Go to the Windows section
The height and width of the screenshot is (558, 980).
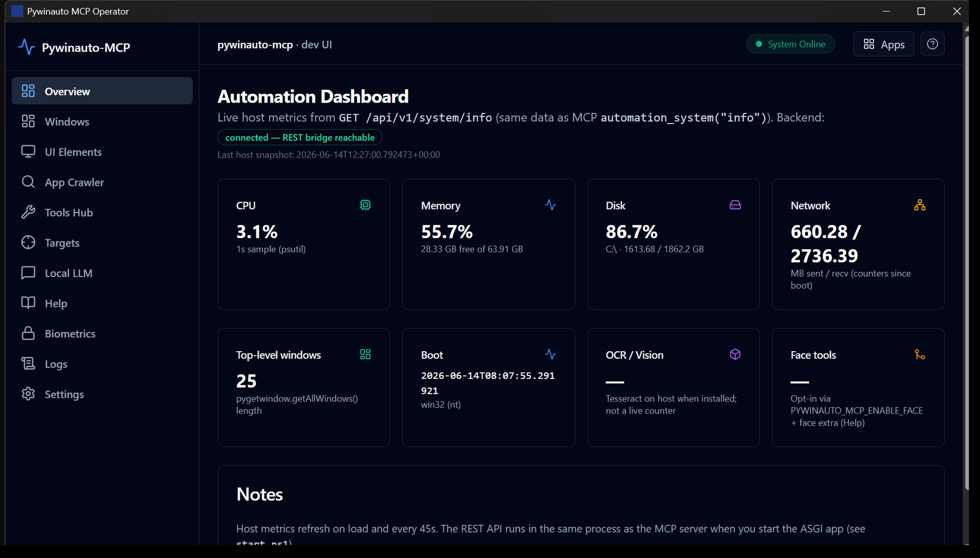[102, 122]
